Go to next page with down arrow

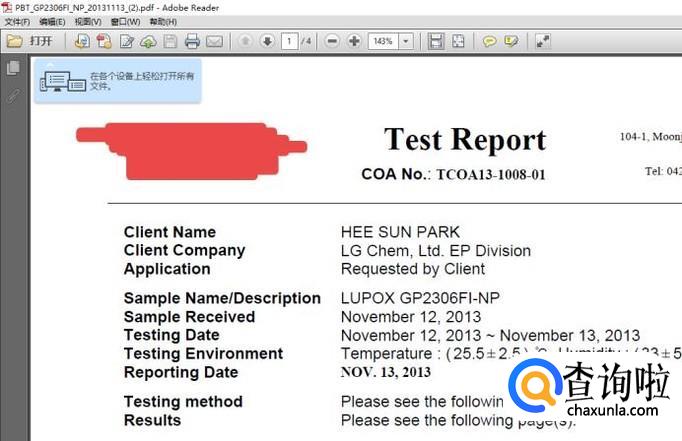click(267, 41)
